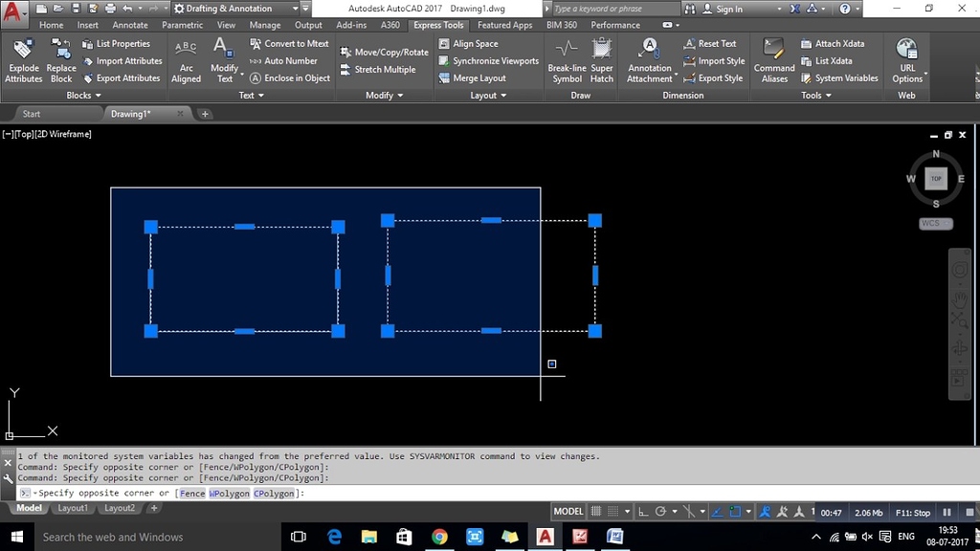
Task: Switch to the Layout1 tab
Action: 73,508
